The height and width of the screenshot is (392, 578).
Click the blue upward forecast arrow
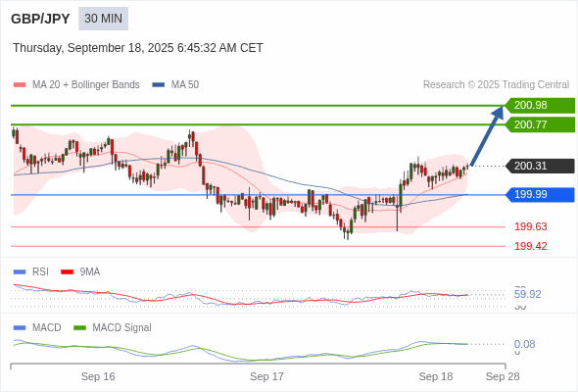[487, 135]
